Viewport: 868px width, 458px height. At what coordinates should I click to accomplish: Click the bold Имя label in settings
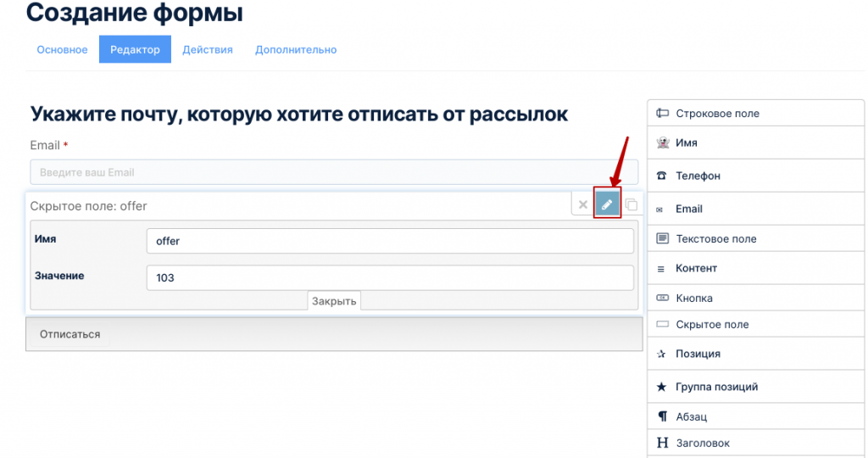tap(46, 238)
